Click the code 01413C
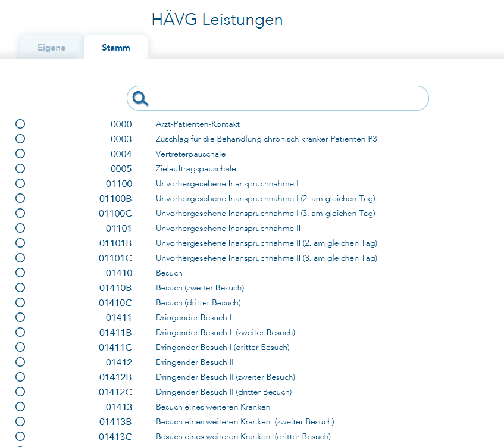 pyautogui.click(x=115, y=437)
